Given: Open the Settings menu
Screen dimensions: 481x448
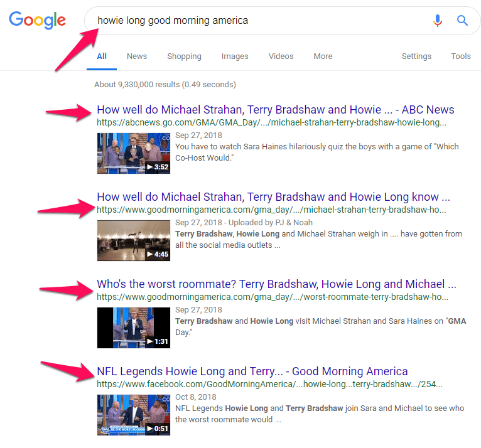Looking at the screenshot, I should pyautogui.click(x=416, y=56).
